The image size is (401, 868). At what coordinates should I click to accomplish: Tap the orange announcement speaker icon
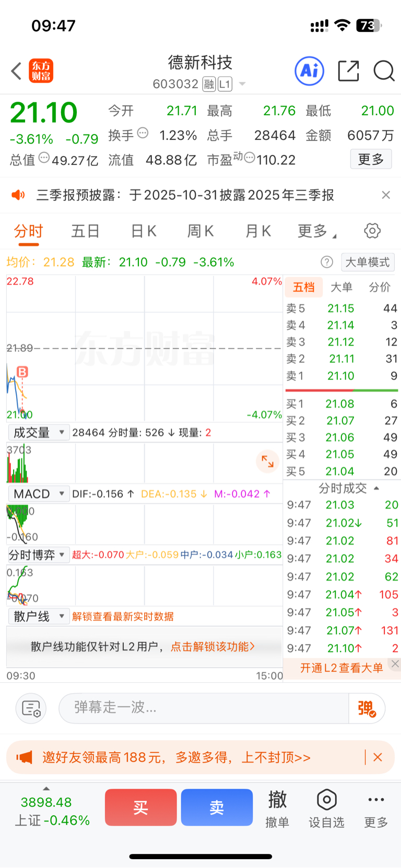[x=18, y=195]
